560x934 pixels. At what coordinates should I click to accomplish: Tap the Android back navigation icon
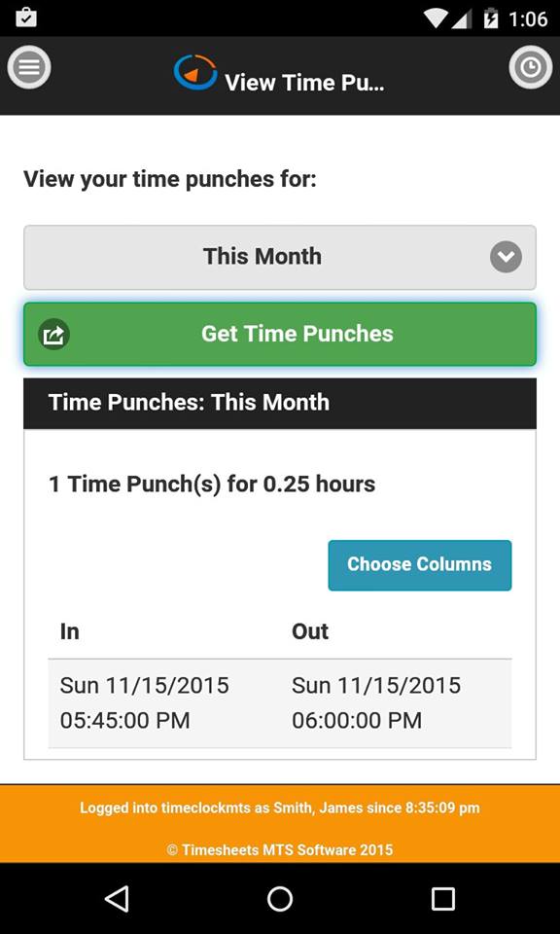[x=117, y=898]
